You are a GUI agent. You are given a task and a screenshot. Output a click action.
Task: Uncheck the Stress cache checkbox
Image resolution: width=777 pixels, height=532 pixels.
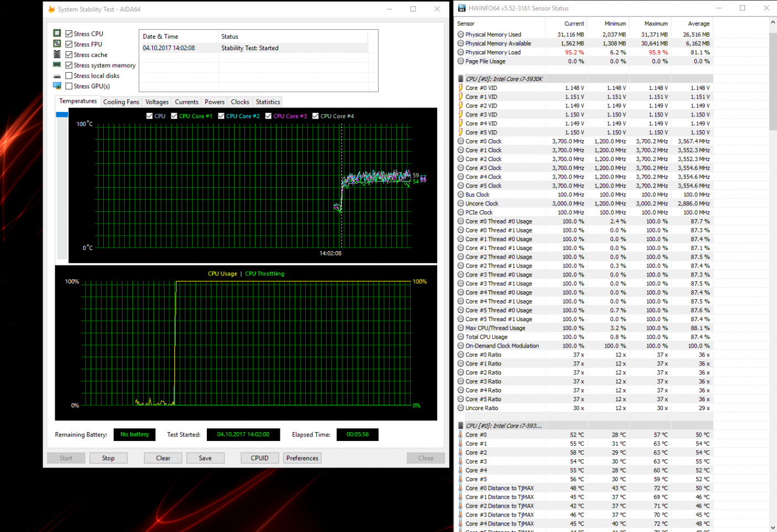click(x=69, y=55)
